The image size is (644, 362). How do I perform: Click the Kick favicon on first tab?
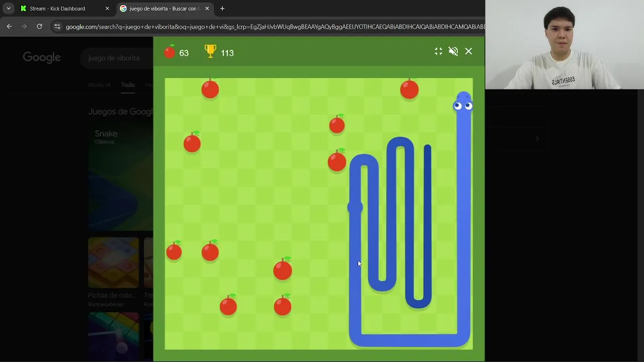coord(23,9)
